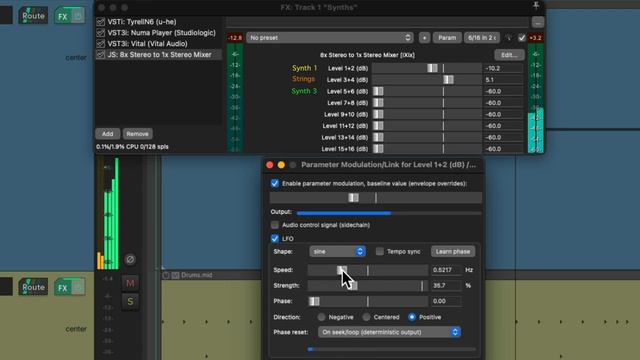The width and height of the screenshot is (640, 360).
Task: Click the wet/dry knob beside the I/O button
Action: [508, 38]
